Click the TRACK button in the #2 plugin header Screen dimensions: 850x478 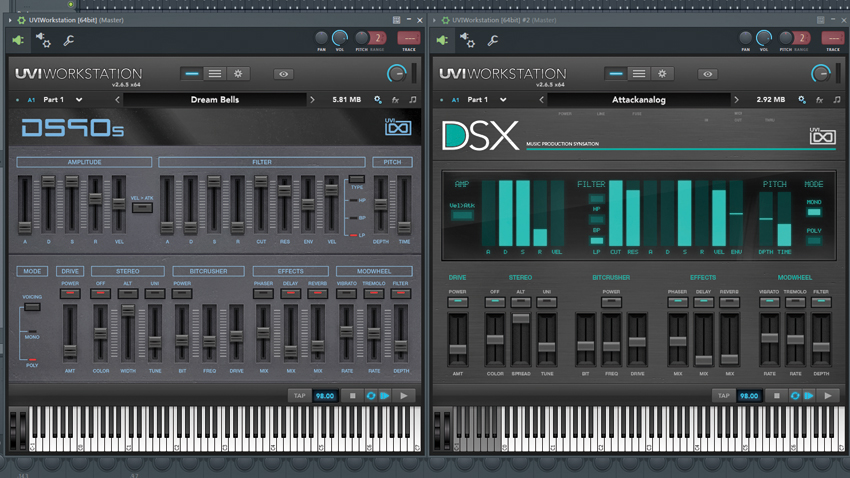point(833,38)
